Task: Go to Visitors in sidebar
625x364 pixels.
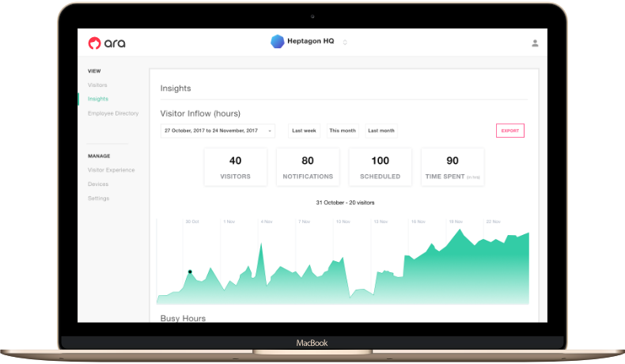Action: pos(97,85)
